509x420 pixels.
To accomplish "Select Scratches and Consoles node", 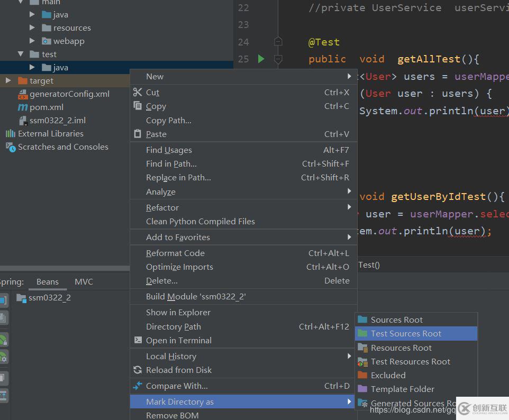I will click(63, 147).
